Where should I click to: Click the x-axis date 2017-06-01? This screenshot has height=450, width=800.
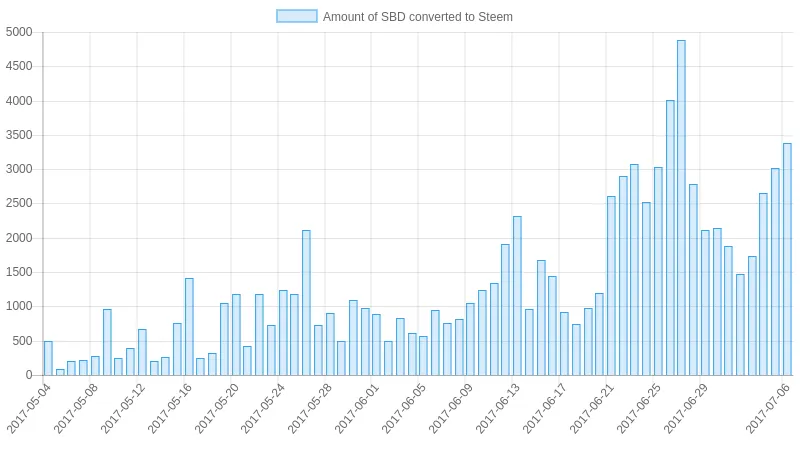[x=356, y=409]
